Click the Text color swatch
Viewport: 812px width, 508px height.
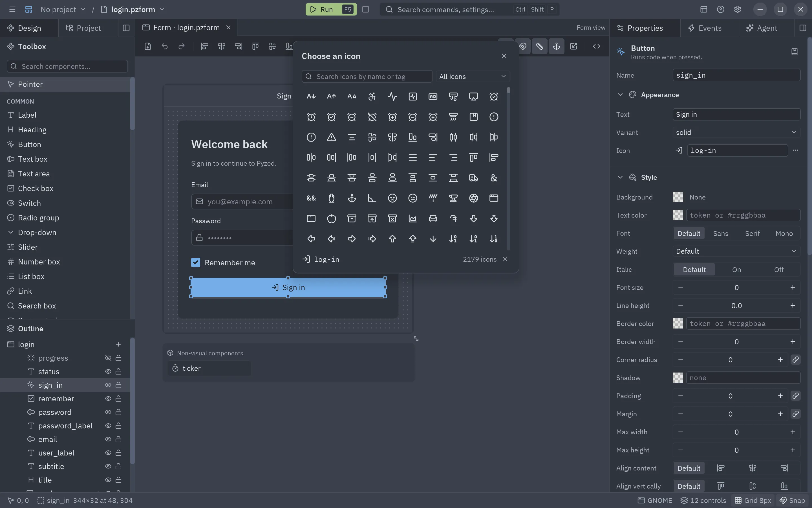click(x=678, y=215)
